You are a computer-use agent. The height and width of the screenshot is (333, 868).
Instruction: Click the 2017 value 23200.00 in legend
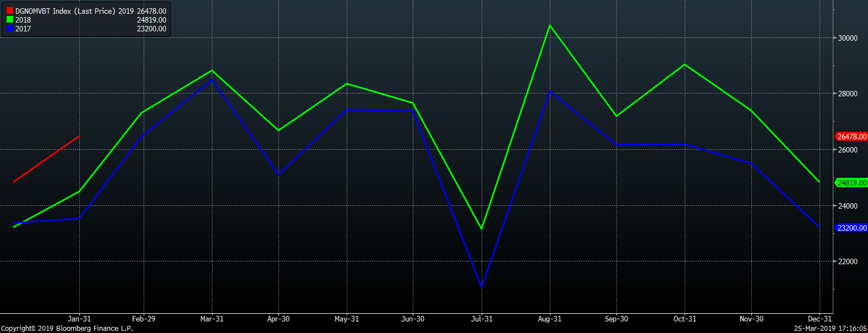pyautogui.click(x=151, y=29)
